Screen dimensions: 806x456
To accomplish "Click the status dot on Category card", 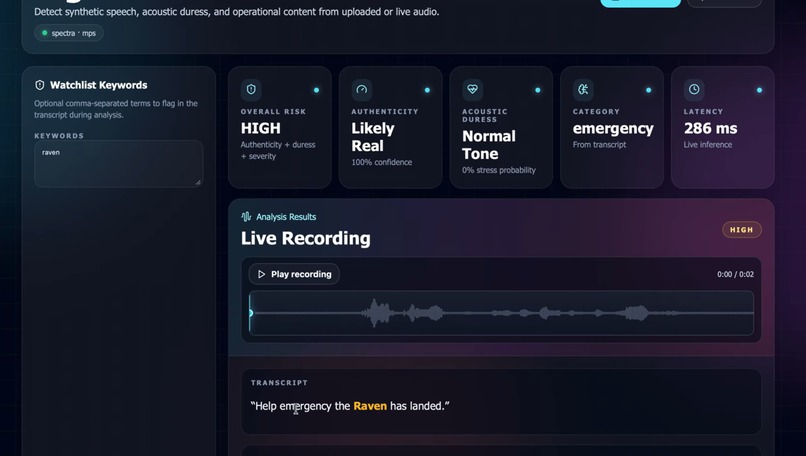I will tap(649, 90).
